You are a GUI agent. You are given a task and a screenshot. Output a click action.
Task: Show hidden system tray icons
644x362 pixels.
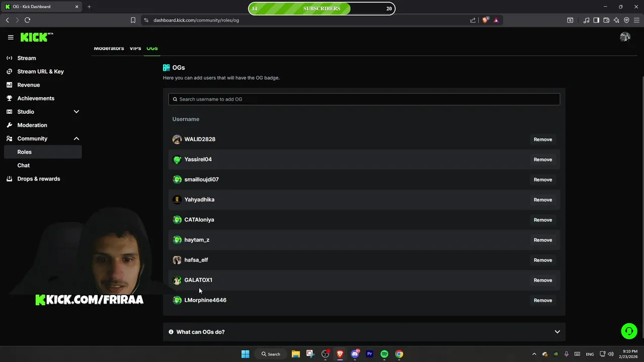click(534, 354)
